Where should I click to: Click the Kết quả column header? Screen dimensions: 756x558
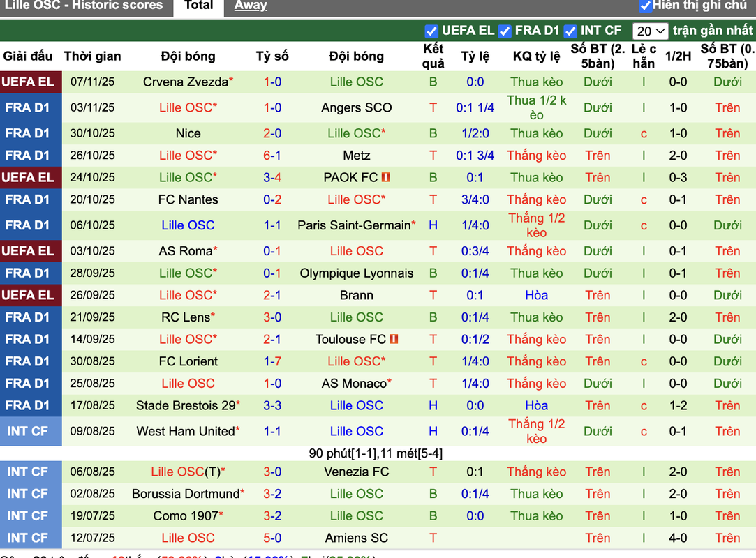pyautogui.click(x=433, y=56)
